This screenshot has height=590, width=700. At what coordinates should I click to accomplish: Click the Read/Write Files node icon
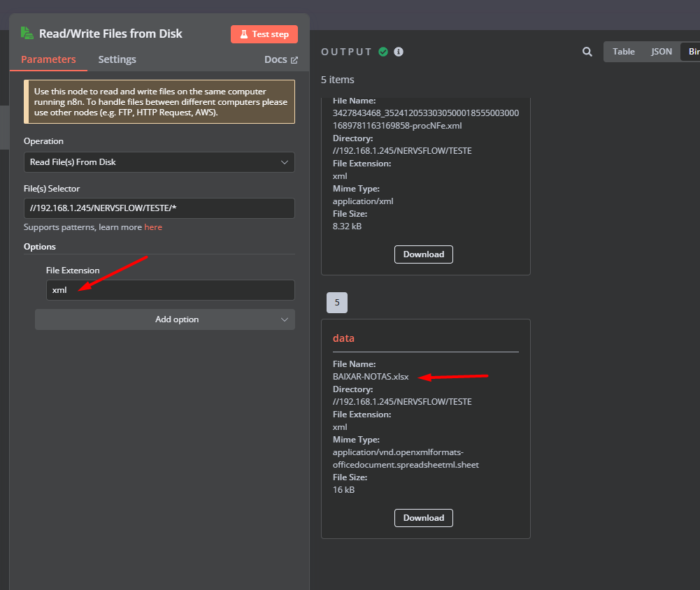point(27,34)
